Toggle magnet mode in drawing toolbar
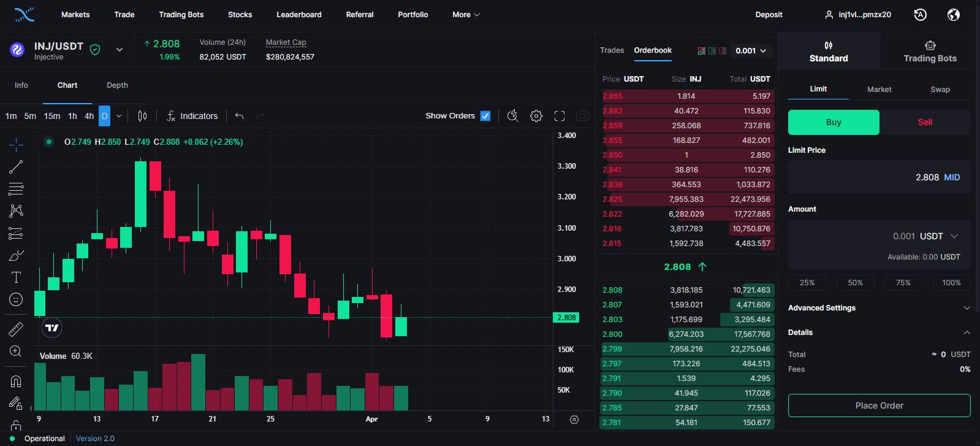 pyautogui.click(x=16, y=381)
